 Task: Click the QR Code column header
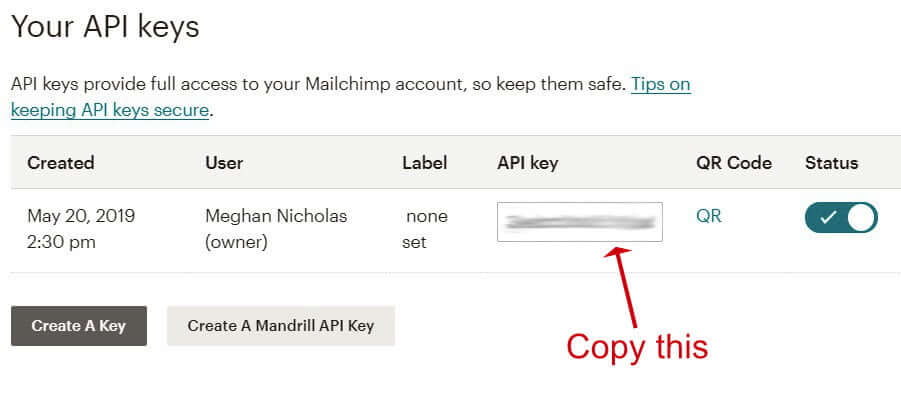click(734, 163)
